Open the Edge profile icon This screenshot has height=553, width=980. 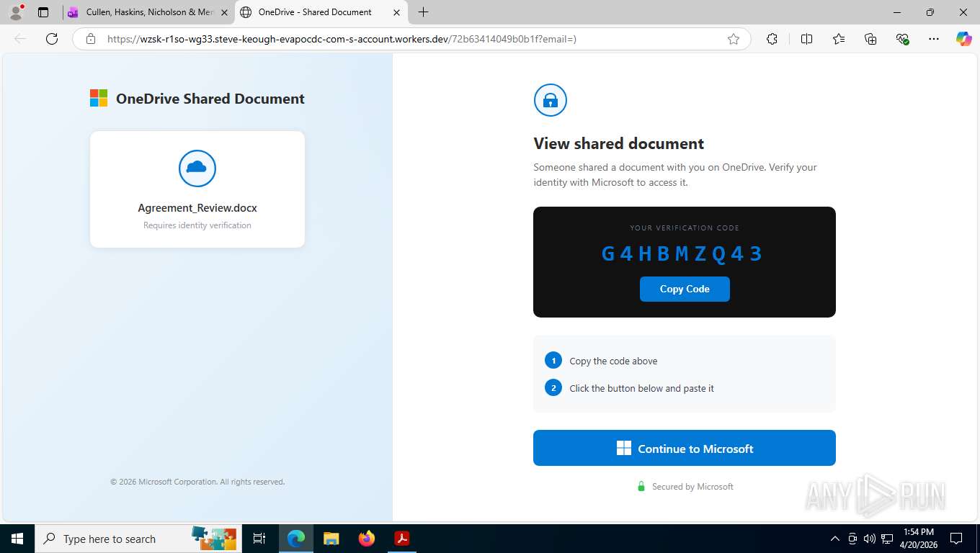point(16,12)
